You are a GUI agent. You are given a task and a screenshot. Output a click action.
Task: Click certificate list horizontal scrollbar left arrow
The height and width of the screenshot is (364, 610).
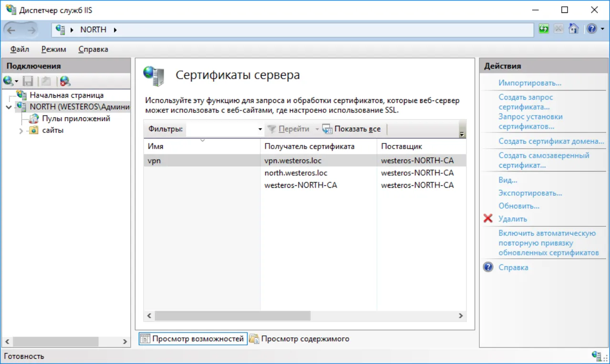click(149, 316)
